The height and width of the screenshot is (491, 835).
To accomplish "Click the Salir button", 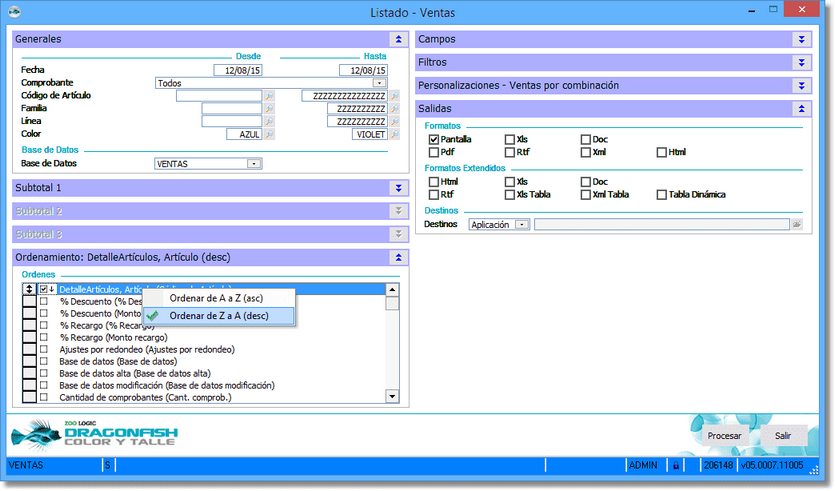I will click(x=782, y=437).
